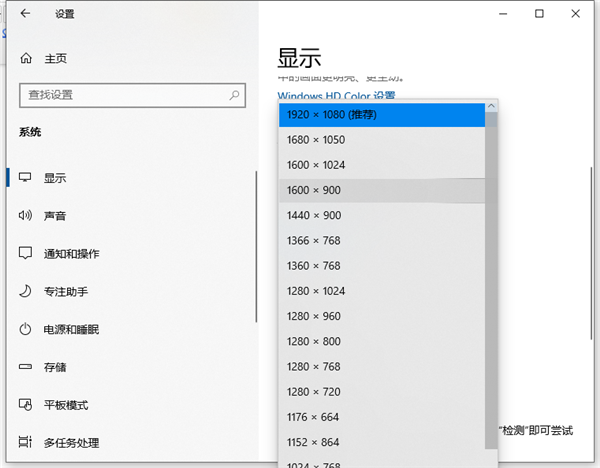Open Windows HD Color 设置 link

pos(336,96)
